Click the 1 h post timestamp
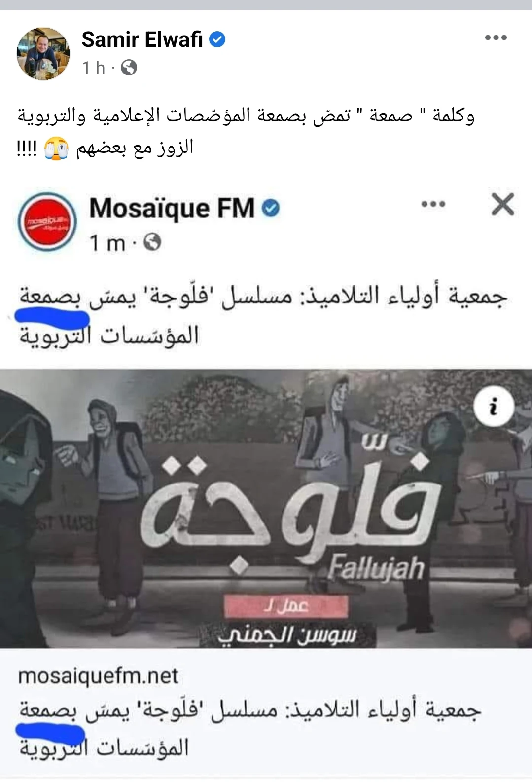Viewport: 532px width, 782px height. point(94,68)
